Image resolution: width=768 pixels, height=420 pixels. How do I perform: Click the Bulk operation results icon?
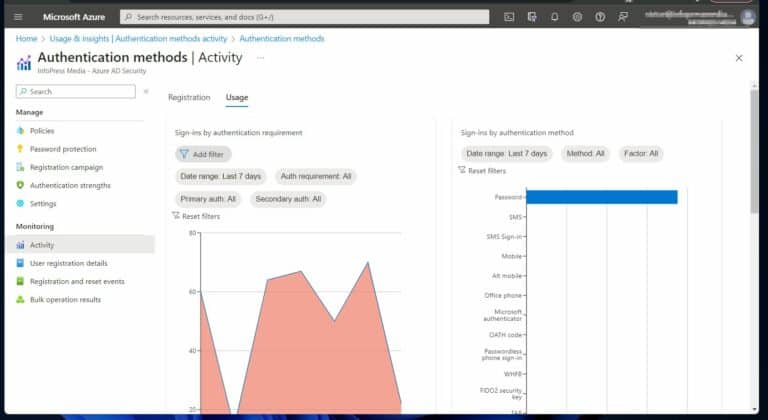coord(20,299)
